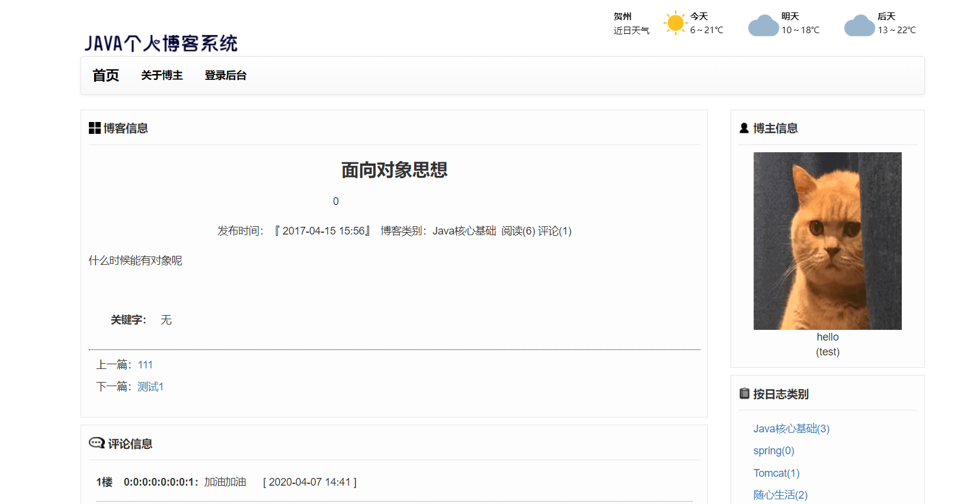980x504 pixels.
Task: Filter by category spring(0)
Action: click(x=774, y=451)
